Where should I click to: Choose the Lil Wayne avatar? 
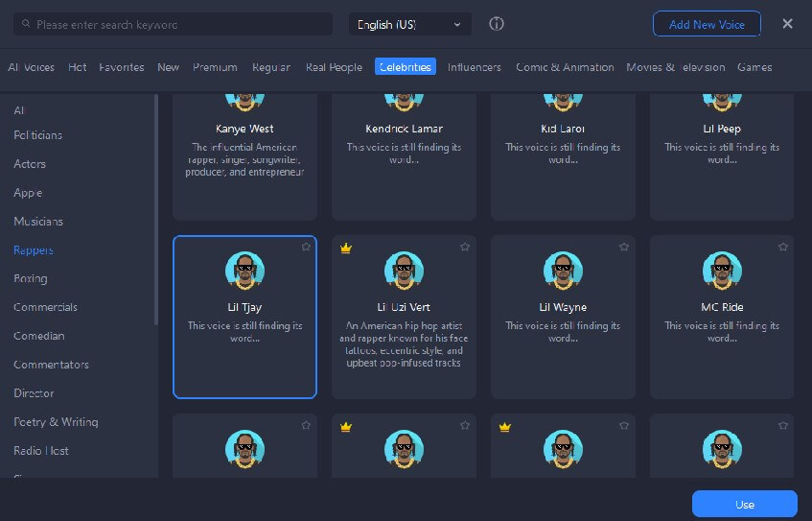[x=563, y=271]
